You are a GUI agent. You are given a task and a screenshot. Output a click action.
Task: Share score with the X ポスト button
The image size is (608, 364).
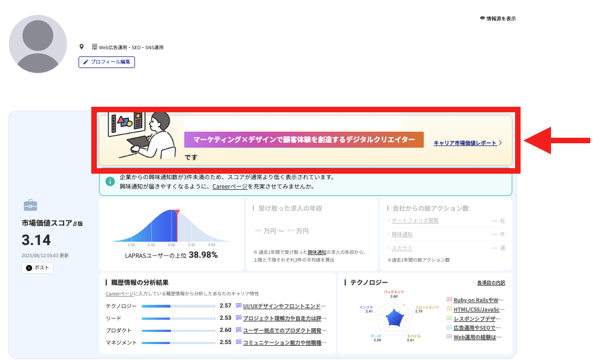(x=38, y=268)
